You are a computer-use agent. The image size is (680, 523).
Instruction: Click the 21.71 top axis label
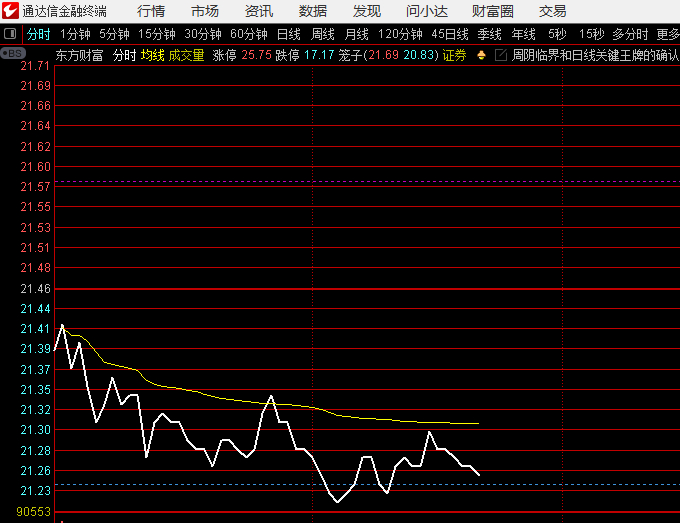pyautogui.click(x=36, y=66)
